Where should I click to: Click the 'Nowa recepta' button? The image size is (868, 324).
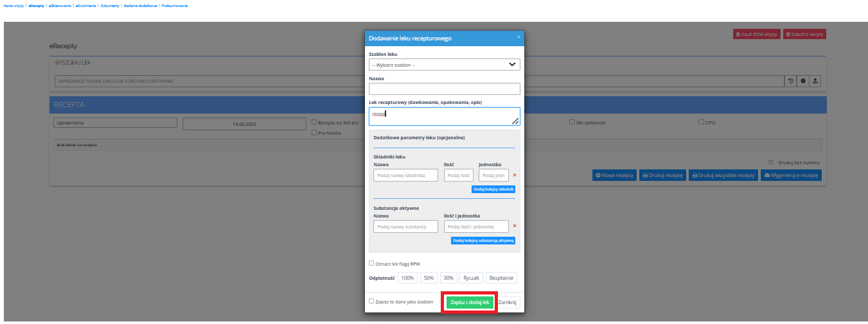(x=614, y=175)
